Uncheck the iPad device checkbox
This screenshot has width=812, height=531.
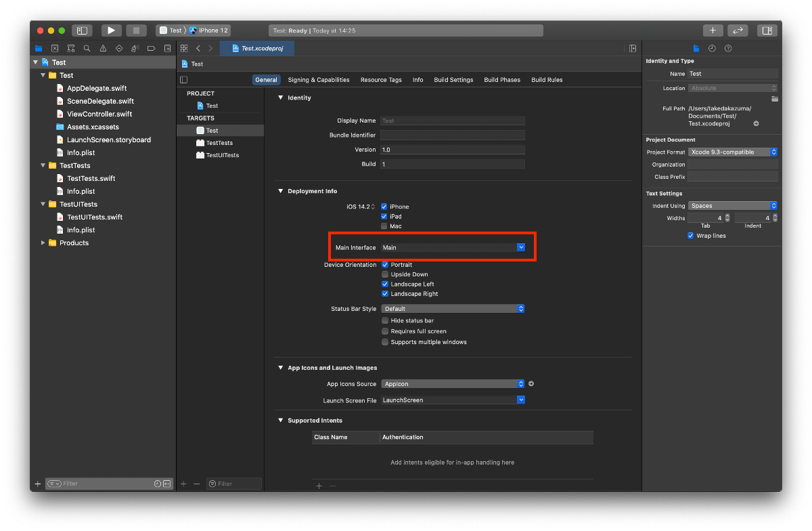pyautogui.click(x=384, y=217)
